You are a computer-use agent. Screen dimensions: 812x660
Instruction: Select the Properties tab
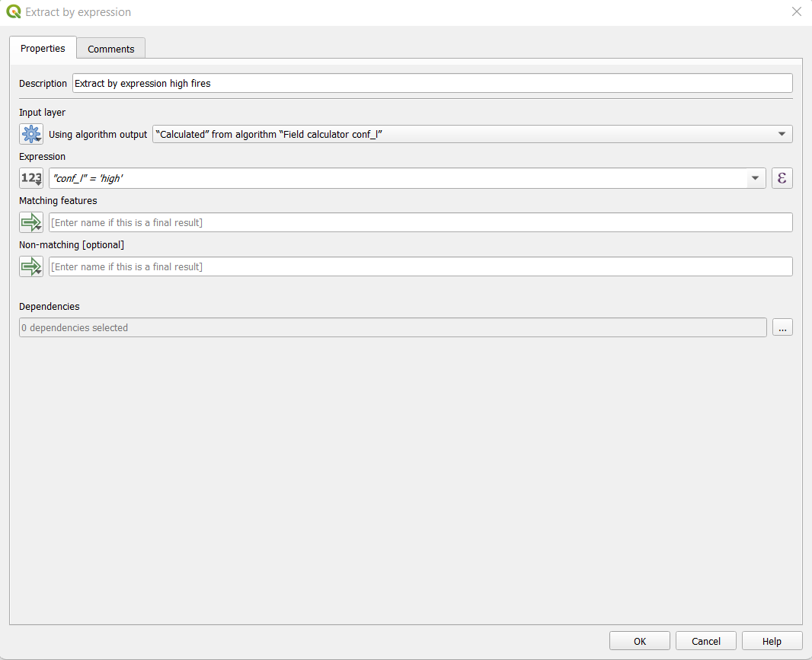pos(43,48)
